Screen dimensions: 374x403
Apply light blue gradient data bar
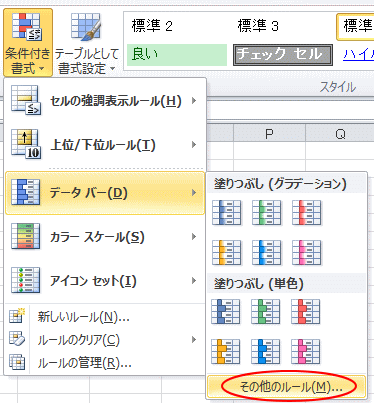267,252
